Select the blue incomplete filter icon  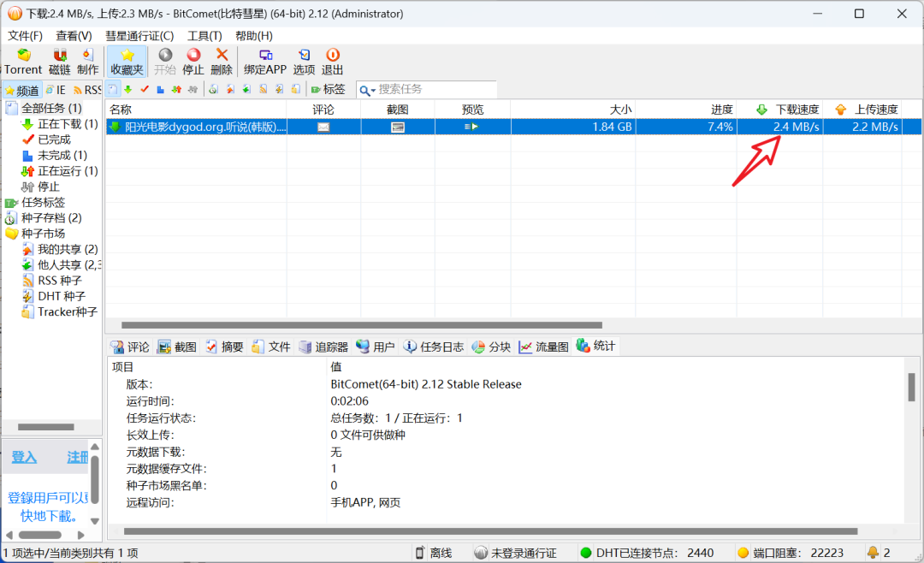pos(160,90)
